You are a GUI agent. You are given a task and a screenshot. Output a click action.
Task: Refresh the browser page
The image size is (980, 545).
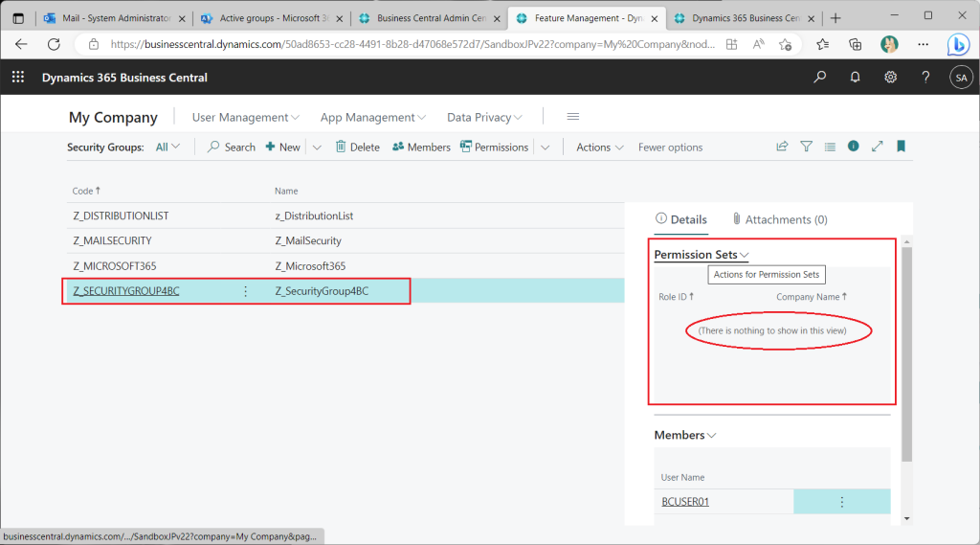[x=54, y=44]
